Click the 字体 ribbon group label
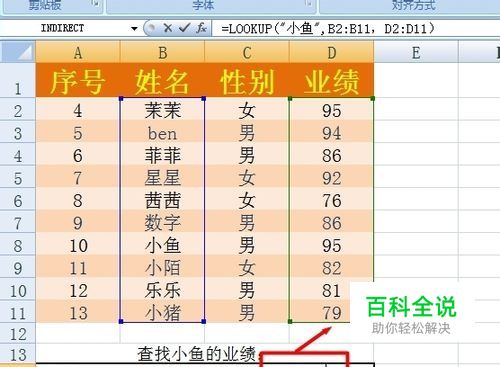Viewport: 500px width, 367px height. click(x=203, y=5)
